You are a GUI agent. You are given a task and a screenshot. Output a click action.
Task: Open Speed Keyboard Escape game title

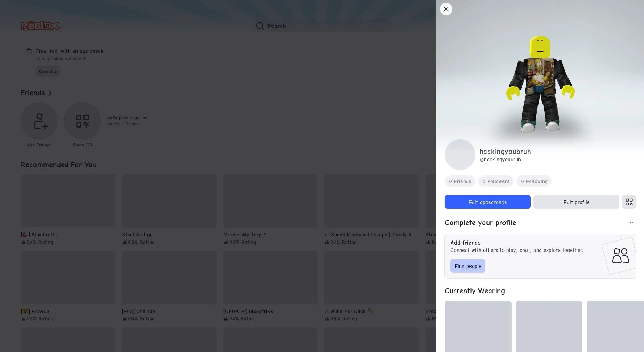[371, 235]
